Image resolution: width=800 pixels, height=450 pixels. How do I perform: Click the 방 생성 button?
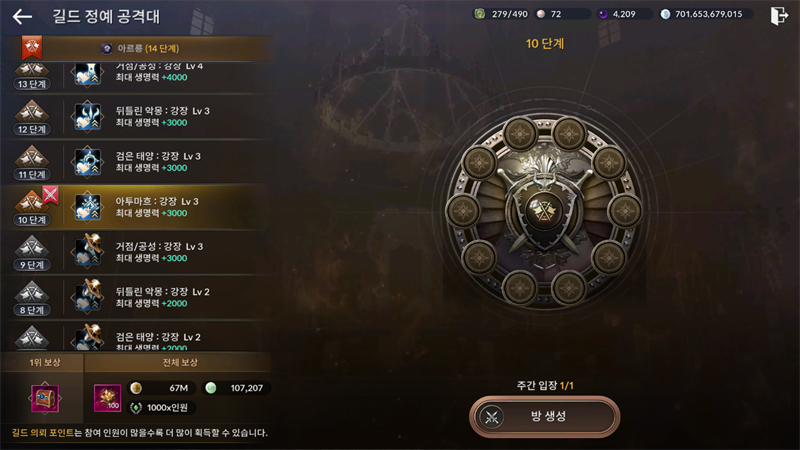tap(544, 416)
